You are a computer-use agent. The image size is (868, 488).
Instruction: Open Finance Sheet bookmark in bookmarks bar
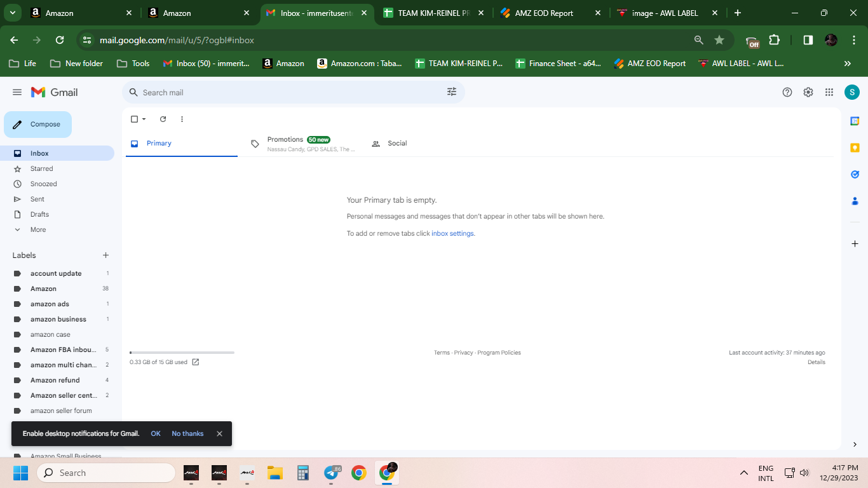pyautogui.click(x=558, y=64)
